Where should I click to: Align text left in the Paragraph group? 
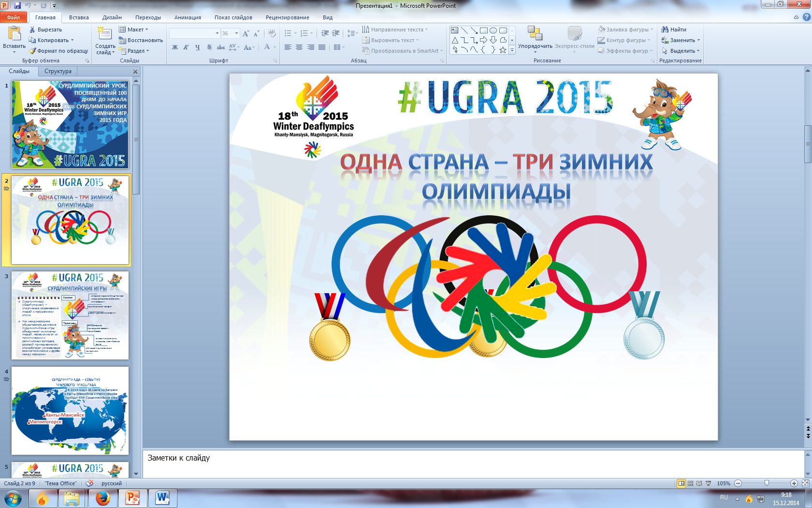click(288, 47)
